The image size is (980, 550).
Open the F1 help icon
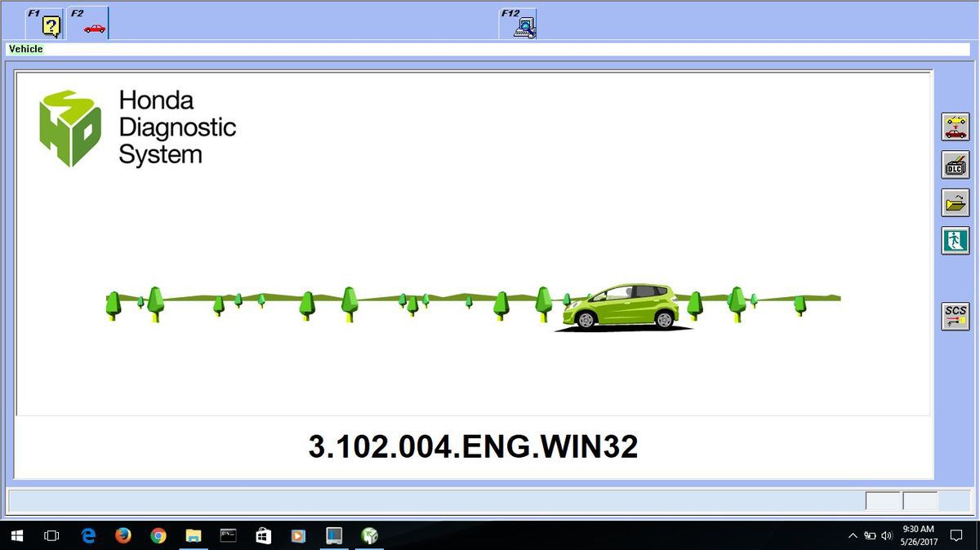click(x=45, y=24)
